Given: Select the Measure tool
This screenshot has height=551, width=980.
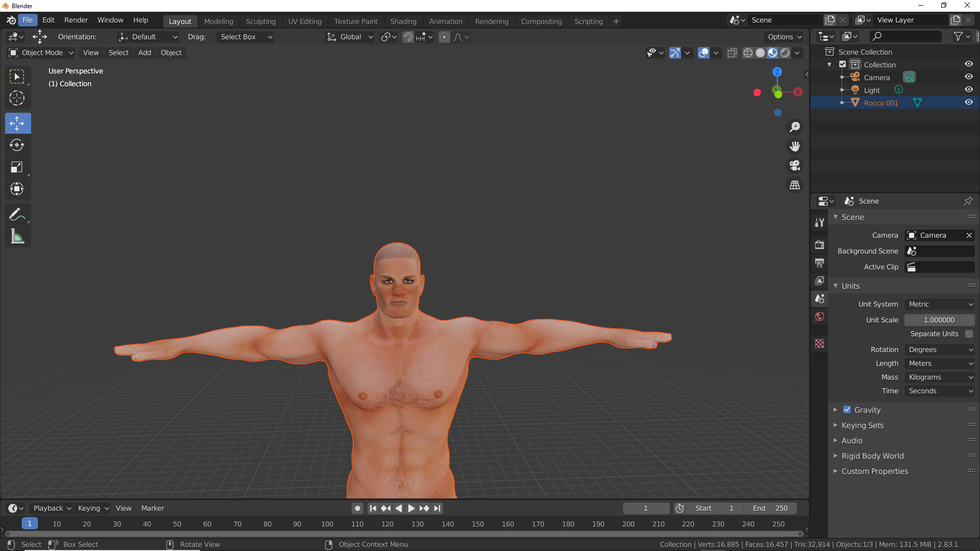Looking at the screenshot, I should tap(17, 236).
